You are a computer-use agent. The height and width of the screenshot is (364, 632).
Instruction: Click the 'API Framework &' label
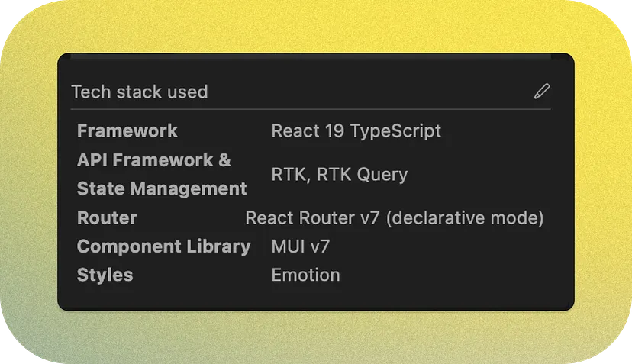pos(154,160)
